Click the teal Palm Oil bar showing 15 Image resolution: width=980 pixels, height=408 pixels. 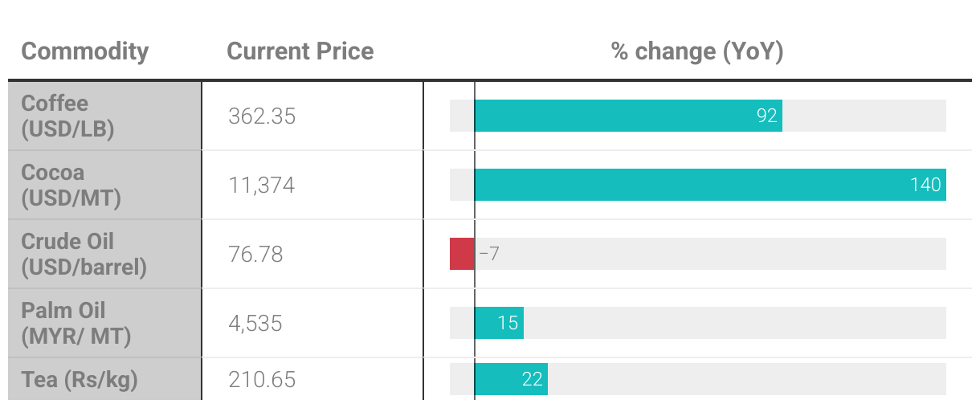499,323
